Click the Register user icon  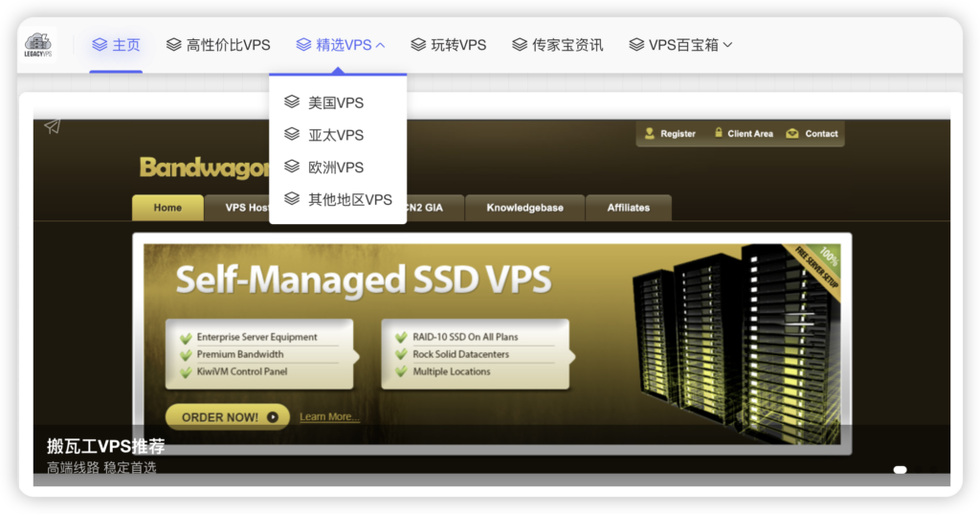650,133
